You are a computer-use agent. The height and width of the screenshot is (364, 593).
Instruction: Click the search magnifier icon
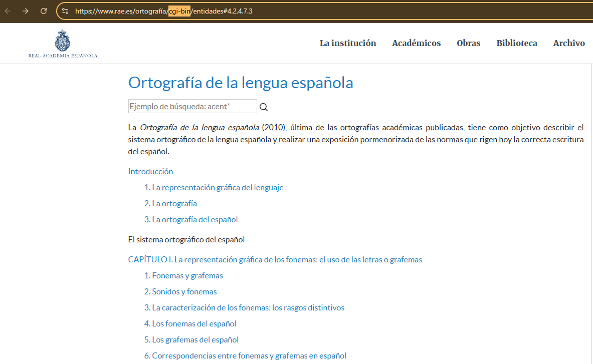point(264,107)
